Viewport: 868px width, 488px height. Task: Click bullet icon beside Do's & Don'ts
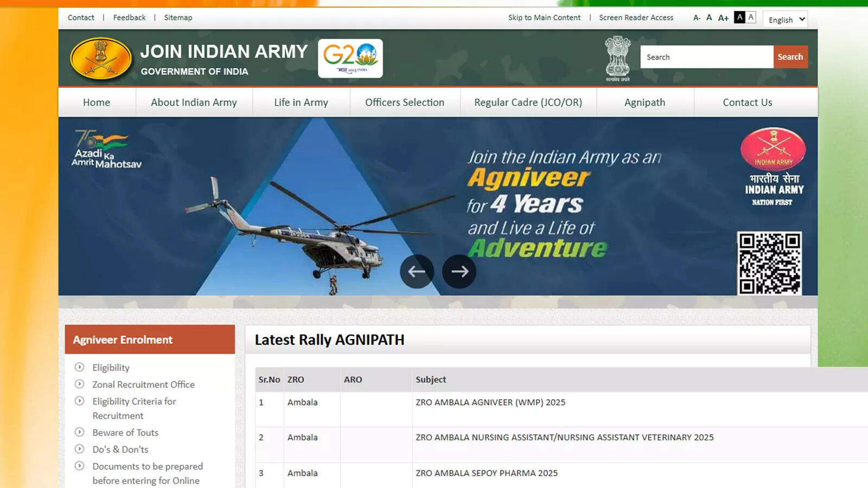point(79,449)
